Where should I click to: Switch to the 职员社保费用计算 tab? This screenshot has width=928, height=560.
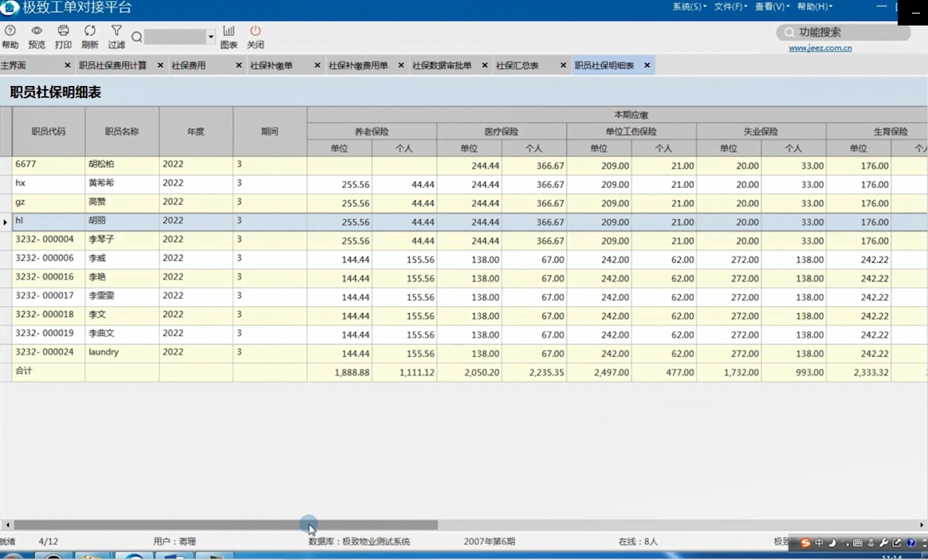point(112,65)
